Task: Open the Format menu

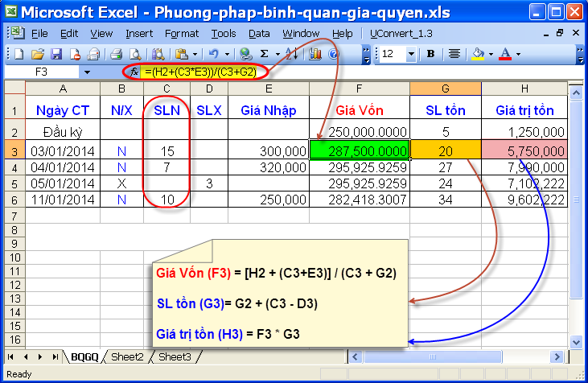Action: [x=181, y=34]
